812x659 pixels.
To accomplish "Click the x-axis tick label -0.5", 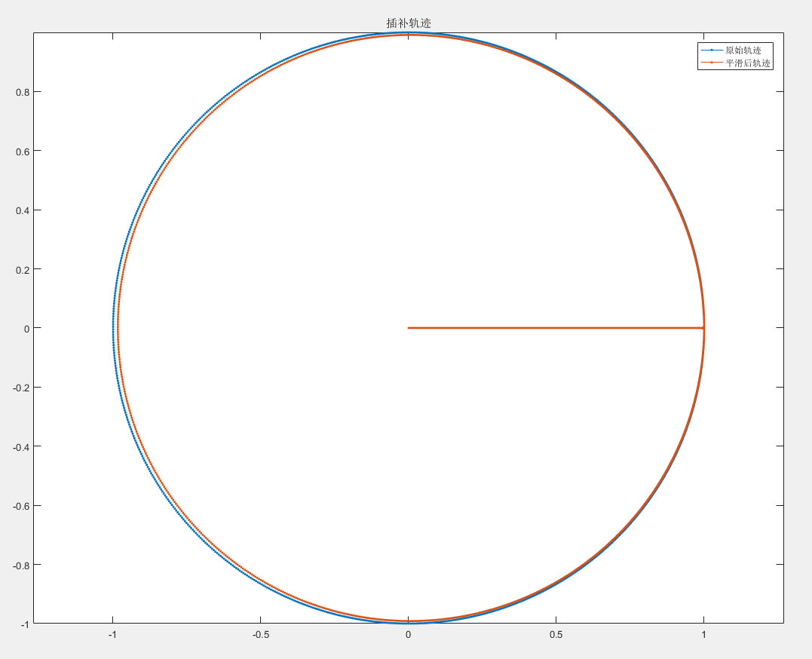I will click(x=260, y=635).
